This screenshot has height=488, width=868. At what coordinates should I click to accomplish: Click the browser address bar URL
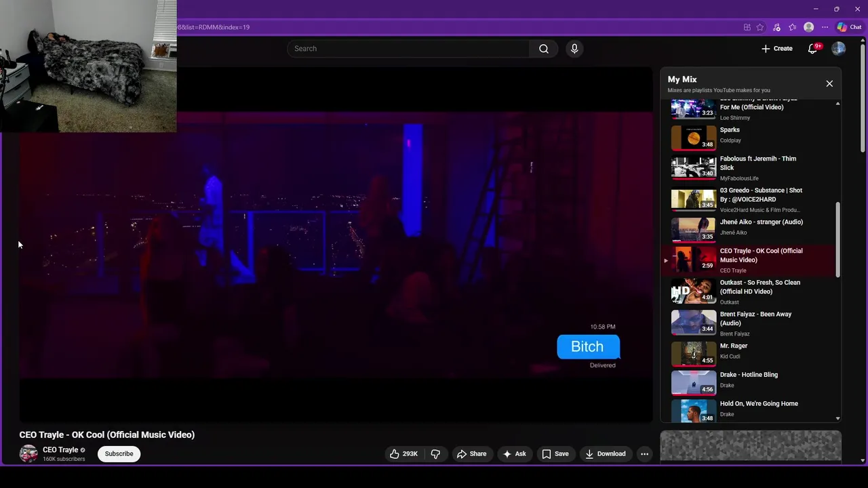[x=214, y=27]
